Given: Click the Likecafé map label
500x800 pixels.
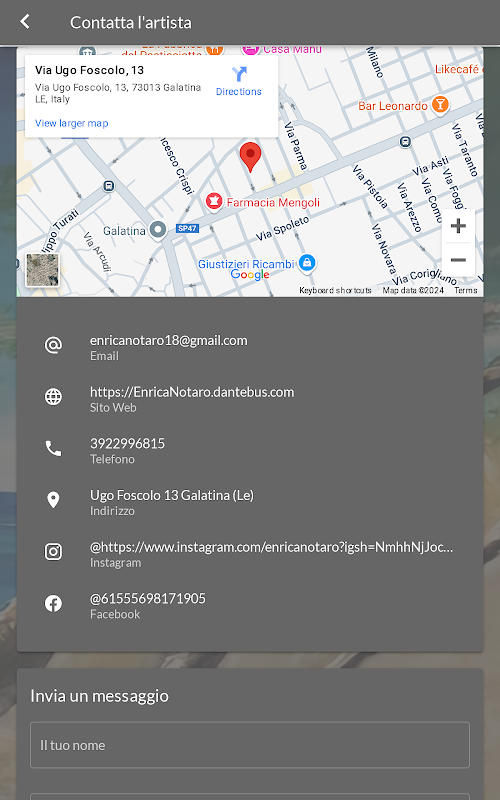Looking at the screenshot, I should pos(458,69).
